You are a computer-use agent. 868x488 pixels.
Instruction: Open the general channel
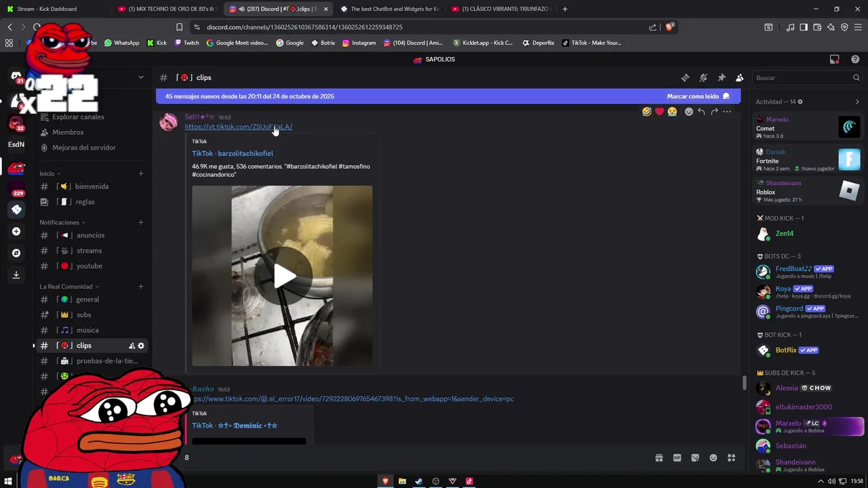coord(92,300)
